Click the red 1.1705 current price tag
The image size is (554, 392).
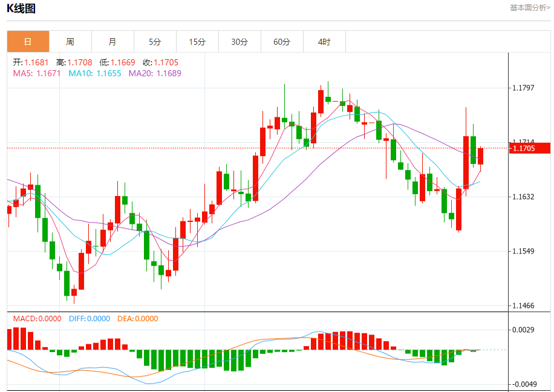point(530,148)
